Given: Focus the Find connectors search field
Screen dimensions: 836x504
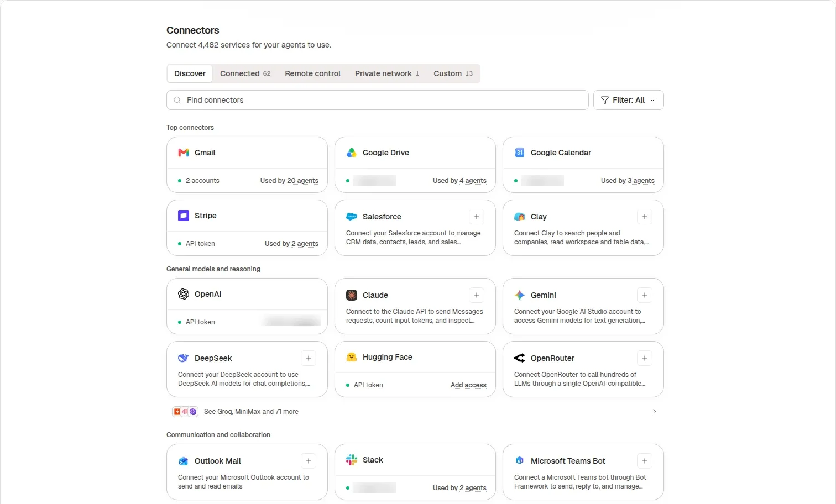Looking at the screenshot, I should pos(377,100).
